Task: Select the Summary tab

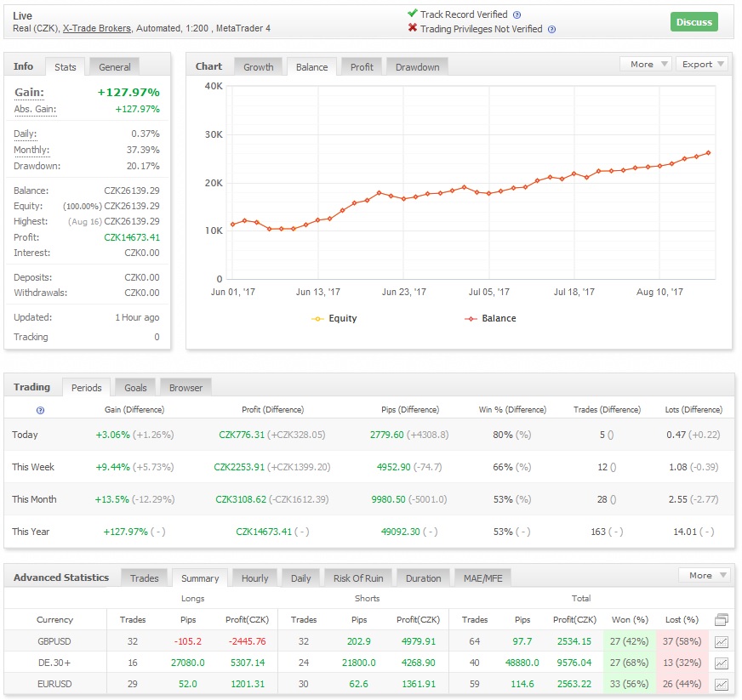Action: point(200,578)
